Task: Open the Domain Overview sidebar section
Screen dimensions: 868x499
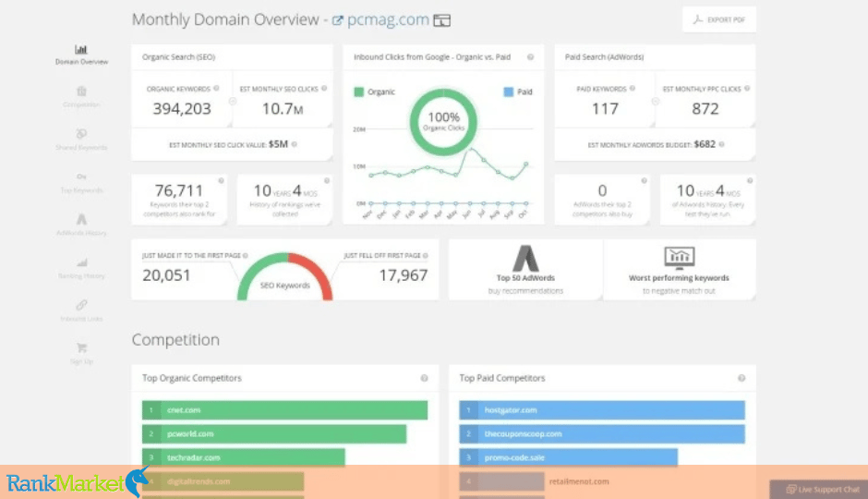Action: click(x=81, y=55)
